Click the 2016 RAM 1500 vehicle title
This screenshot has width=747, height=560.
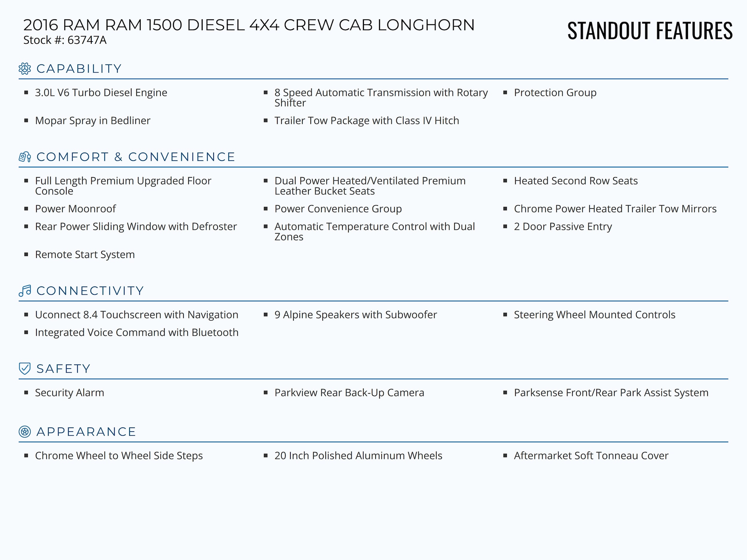249,25
